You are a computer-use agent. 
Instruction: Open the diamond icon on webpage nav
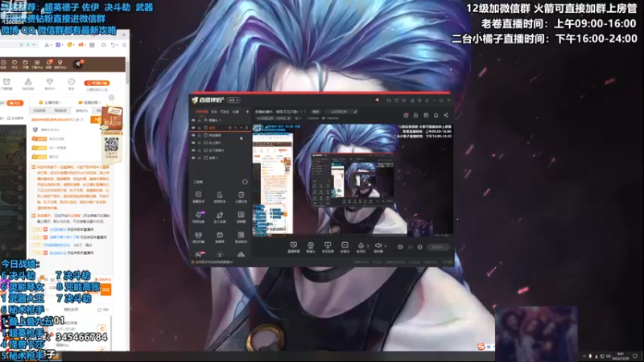tap(50, 83)
